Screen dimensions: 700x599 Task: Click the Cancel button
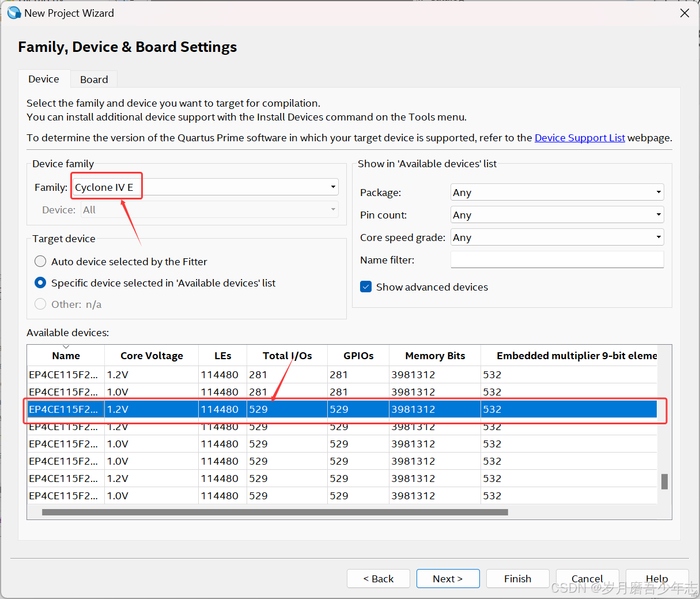point(588,579)
